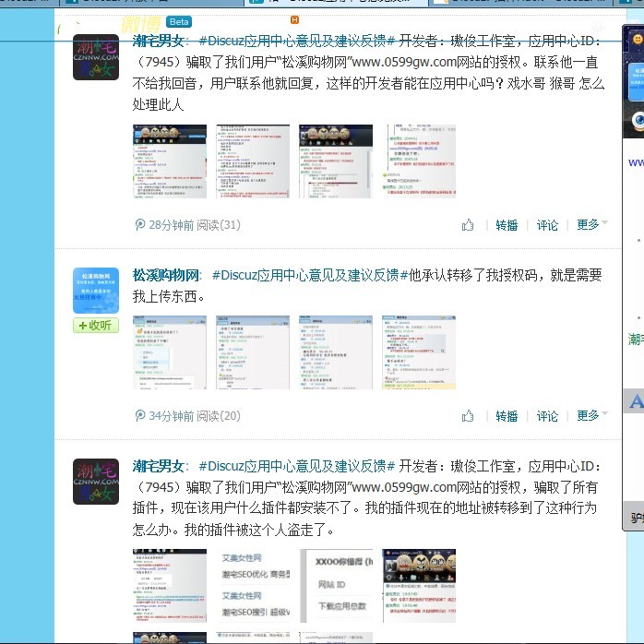Open XXOO你懂得 thumbnail in the third post
The width and height of the screenshot is (644, 644).
[336, 586]
